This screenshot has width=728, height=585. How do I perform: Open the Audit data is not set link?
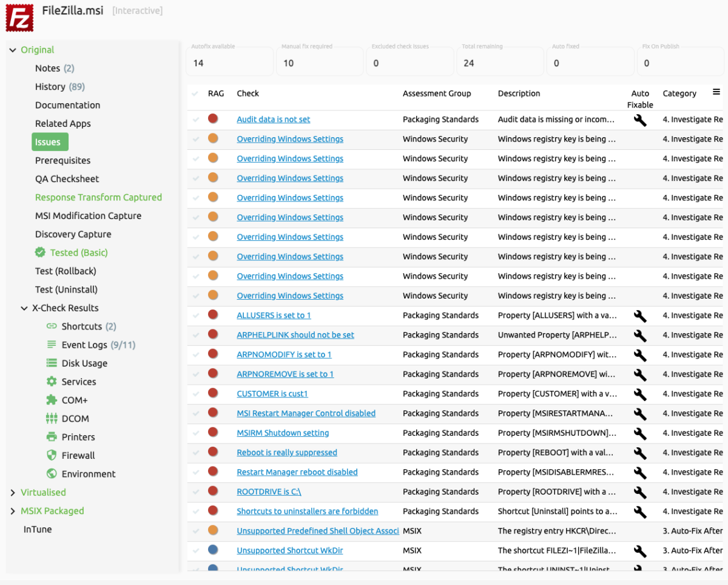point(273,120)
